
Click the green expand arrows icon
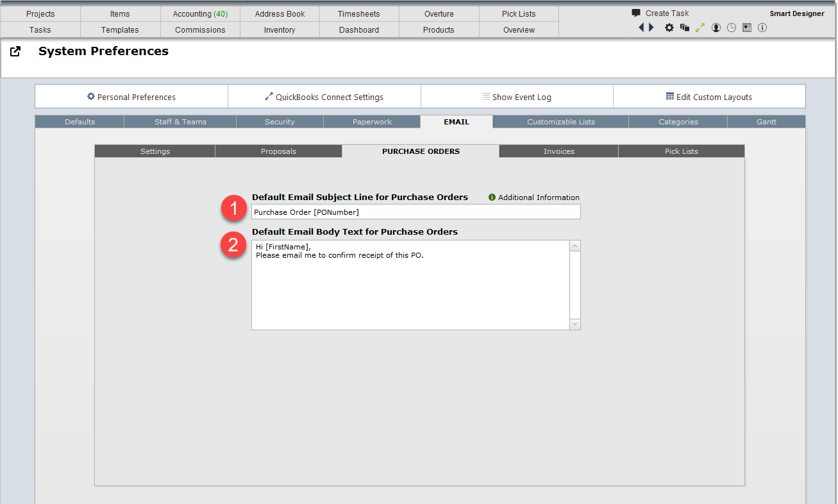pyautogui.click(x=700, y=28)
